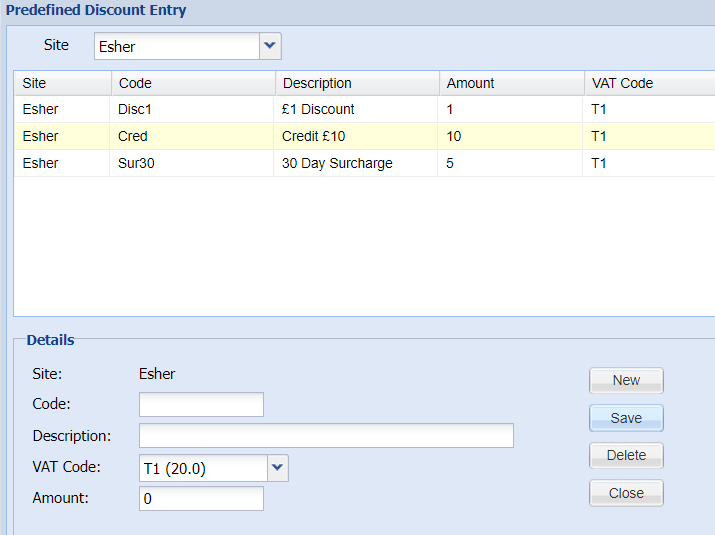
Task: Click into the Description text box
Action: (x=326, y=435)
